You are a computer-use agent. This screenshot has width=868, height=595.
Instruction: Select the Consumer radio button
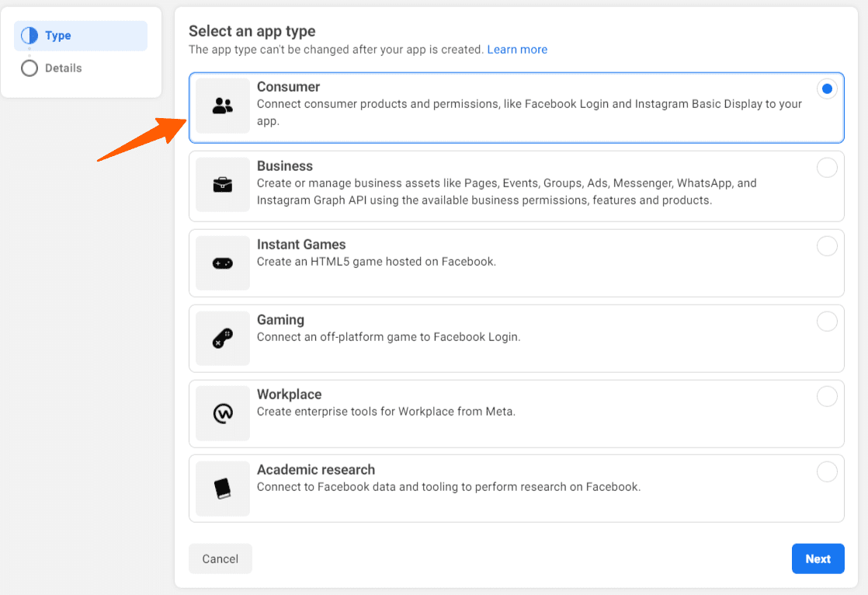click(827, 89)
